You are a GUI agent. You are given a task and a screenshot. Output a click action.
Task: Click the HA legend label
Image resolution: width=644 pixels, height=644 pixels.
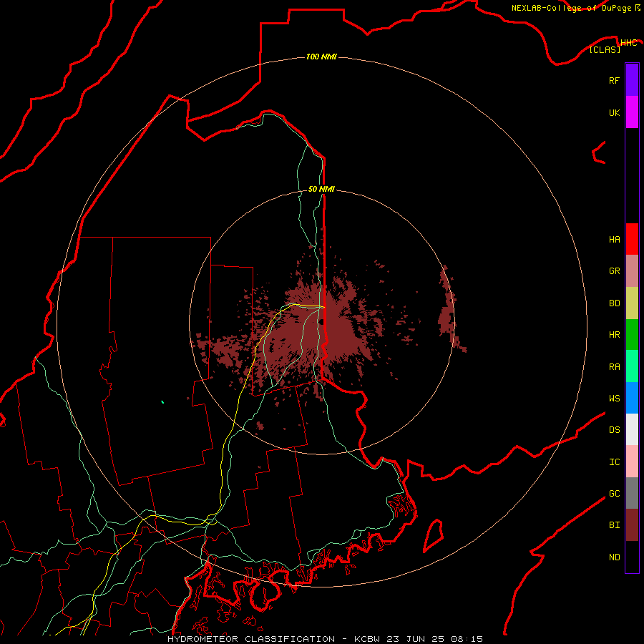click(614, 240)
